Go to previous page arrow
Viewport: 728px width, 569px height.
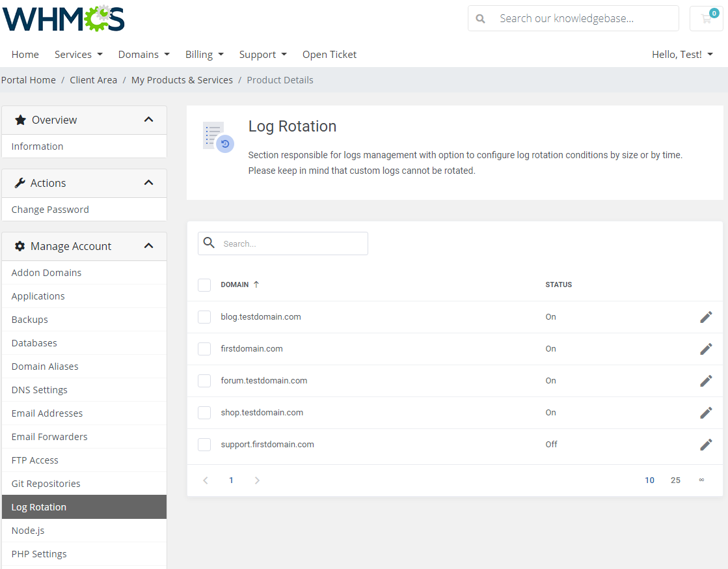click(206, 480)
